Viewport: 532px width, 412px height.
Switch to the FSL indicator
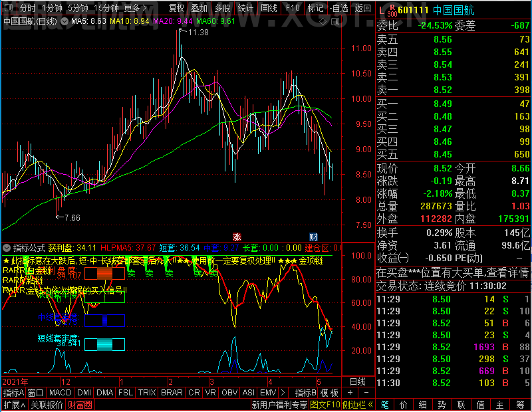tap(126, 393)
